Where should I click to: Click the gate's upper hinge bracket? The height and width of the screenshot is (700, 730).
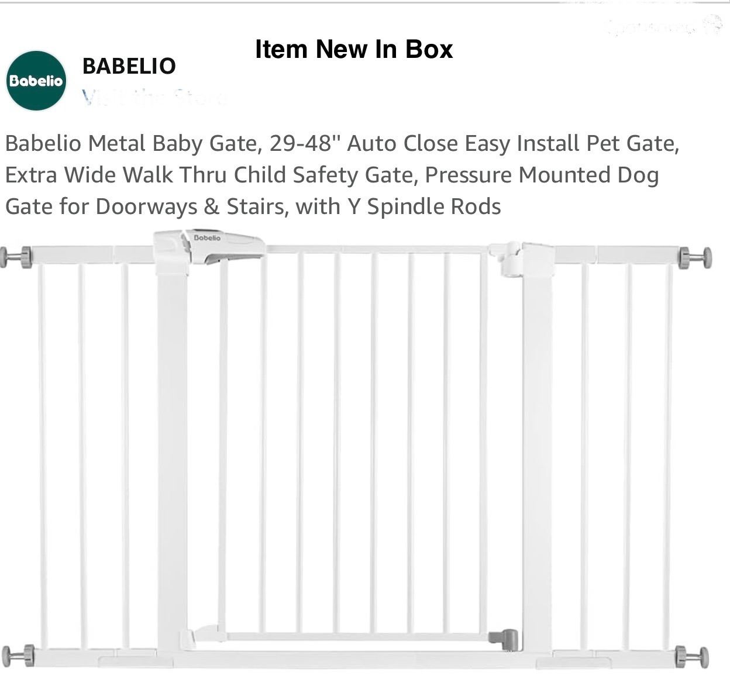tap(510, 258)
